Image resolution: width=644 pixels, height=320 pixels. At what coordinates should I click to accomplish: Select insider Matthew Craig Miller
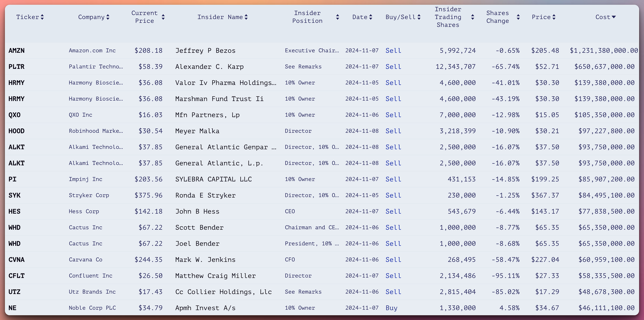tap(215, 276)
